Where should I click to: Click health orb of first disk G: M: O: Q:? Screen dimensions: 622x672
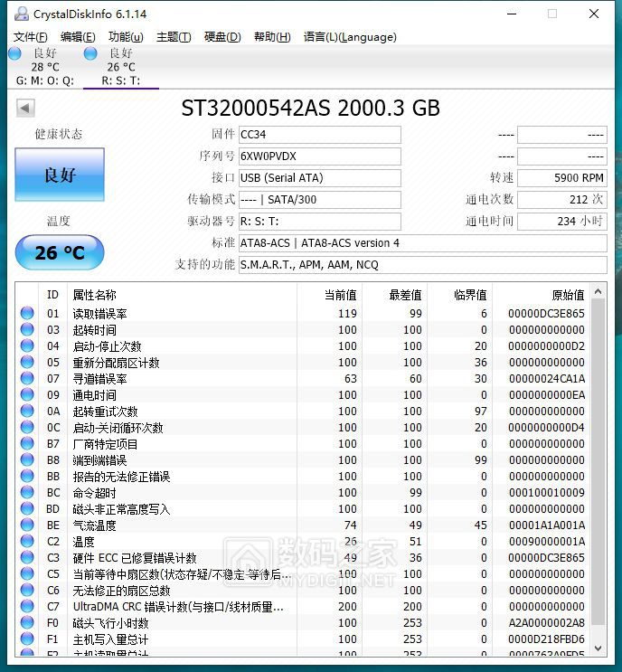click(14, 53)
